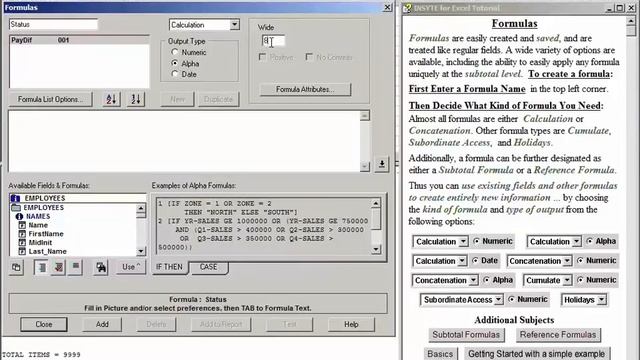Open Basics tutorial topic
Screen dimensions: 640x360
440,354
